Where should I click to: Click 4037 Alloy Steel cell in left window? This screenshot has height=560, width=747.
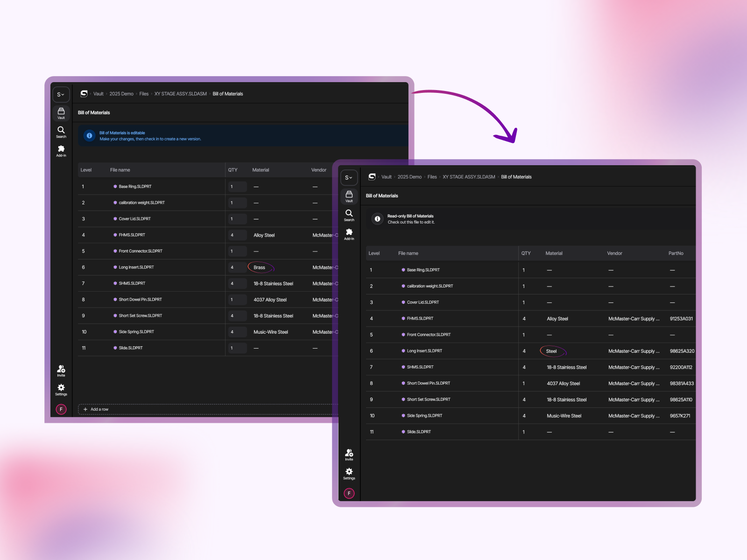270,300
